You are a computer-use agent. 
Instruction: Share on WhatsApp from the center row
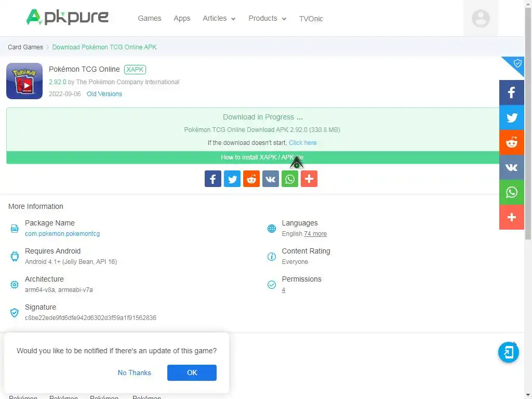pyautogui.click(x=290, y=179)
